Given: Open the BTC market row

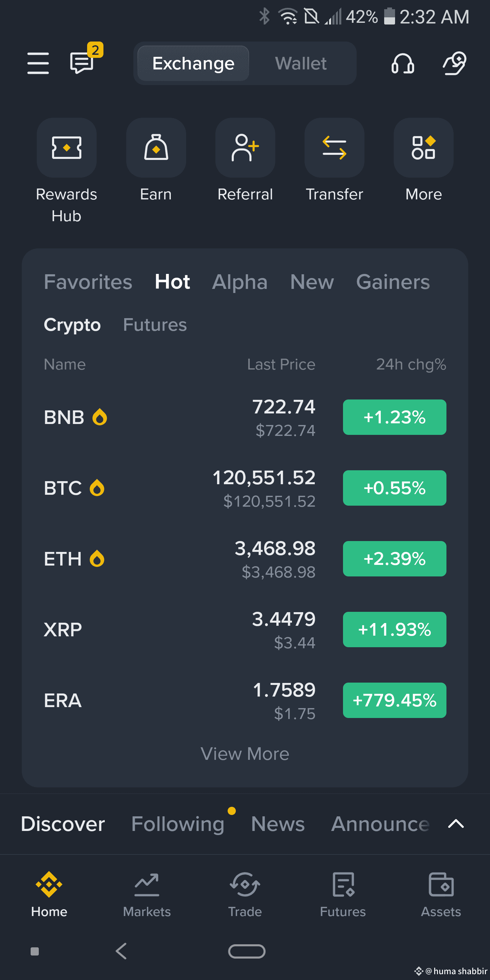Looking at the screenshot, I should coord(245,488).
